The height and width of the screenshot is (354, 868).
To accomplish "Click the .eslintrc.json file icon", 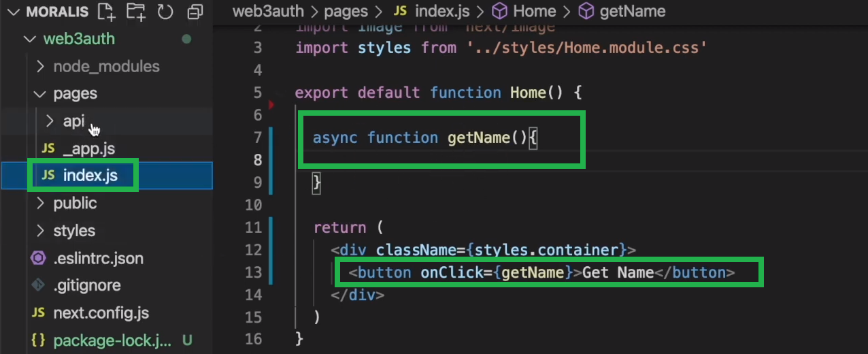I will coord(39,259).
